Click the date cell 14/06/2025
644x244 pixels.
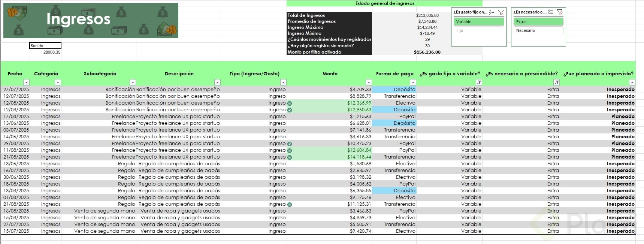tap(15, 137)
